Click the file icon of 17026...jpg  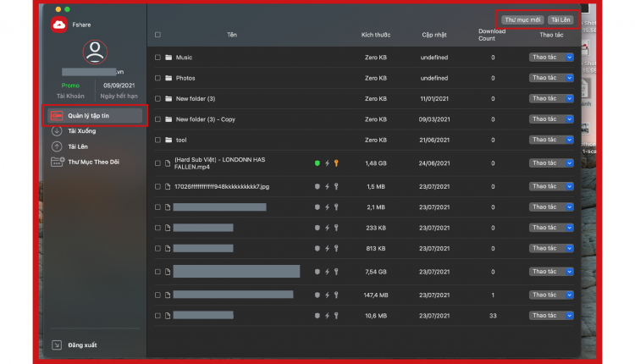click(x=168, y=187)
